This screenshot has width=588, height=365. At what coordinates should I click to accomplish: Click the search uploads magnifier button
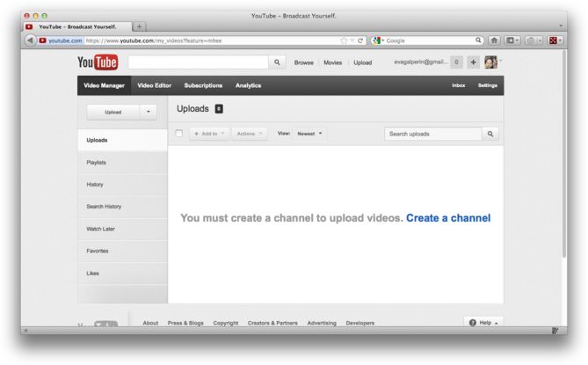[x=491, y=134]
